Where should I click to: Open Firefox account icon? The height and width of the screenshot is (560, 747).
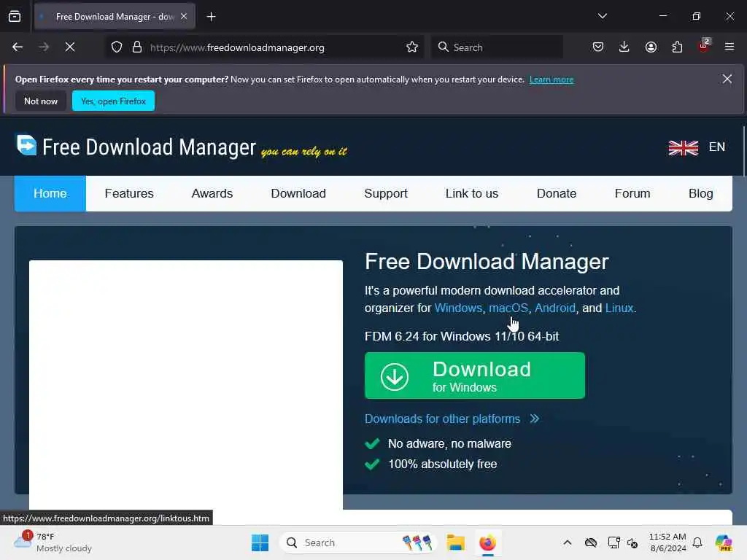click(651, 47)
